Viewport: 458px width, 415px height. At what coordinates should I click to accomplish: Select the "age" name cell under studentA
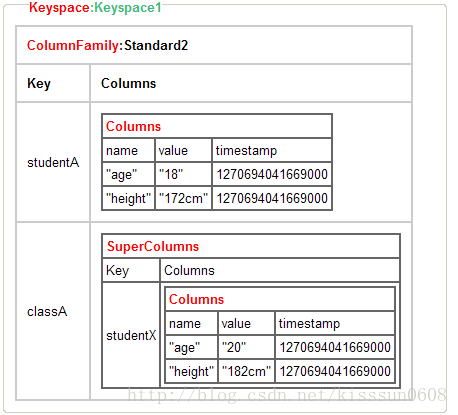point(129,174)
